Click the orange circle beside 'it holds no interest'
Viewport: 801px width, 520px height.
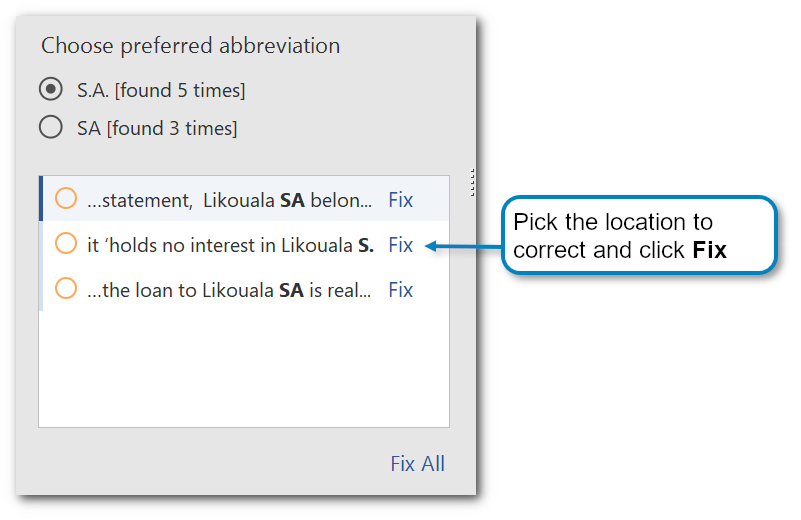(x=66, y=244)
